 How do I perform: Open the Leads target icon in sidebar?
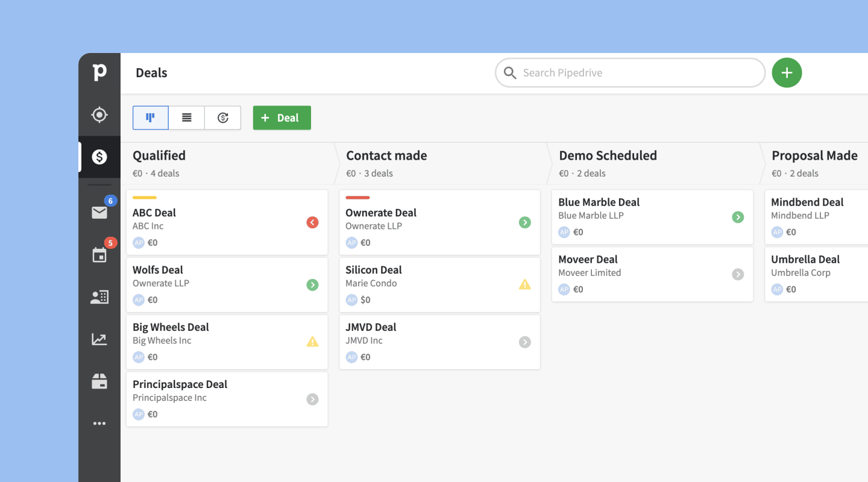[x=99, y=114]
